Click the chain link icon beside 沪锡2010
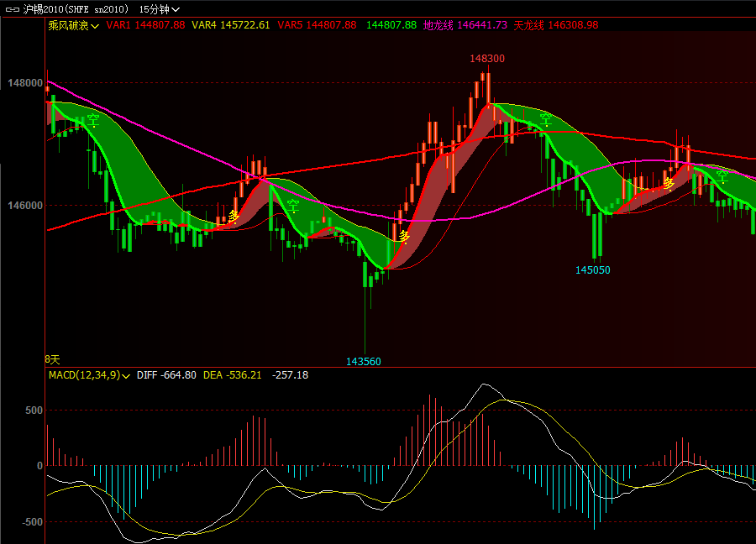This screenshot has height=544, width=756. (x=12, y=9)
